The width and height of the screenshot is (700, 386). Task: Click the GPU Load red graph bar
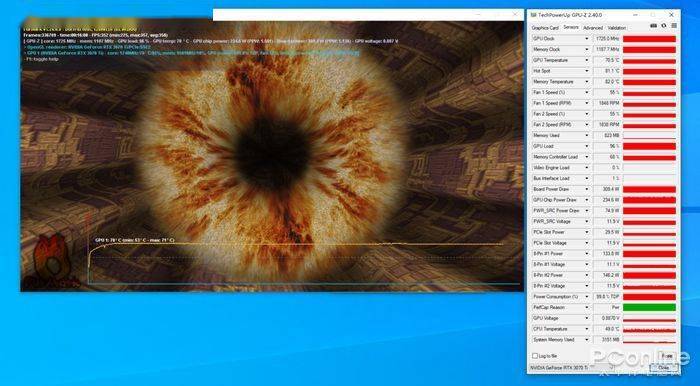[x=649, y=146]
